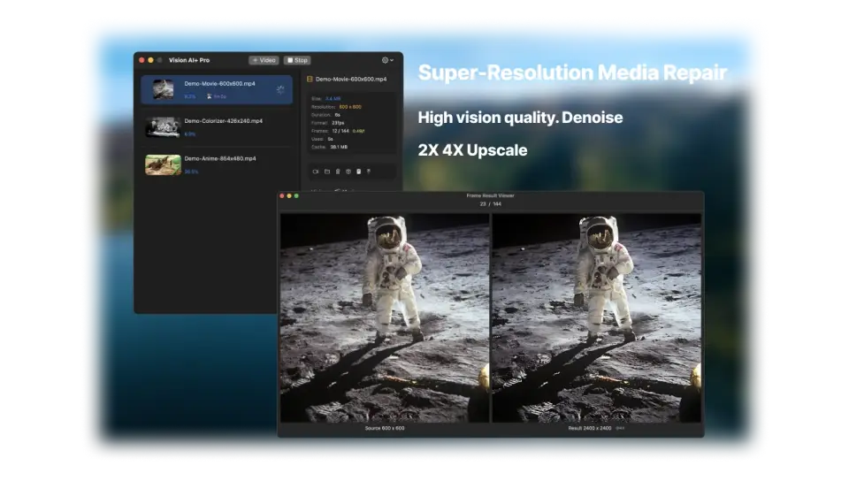Click the Demo-Movie video thumbnail
Image resolution: width=849 pixels, height=504 pixels.
pyautogui.click(x=163, y=89)
